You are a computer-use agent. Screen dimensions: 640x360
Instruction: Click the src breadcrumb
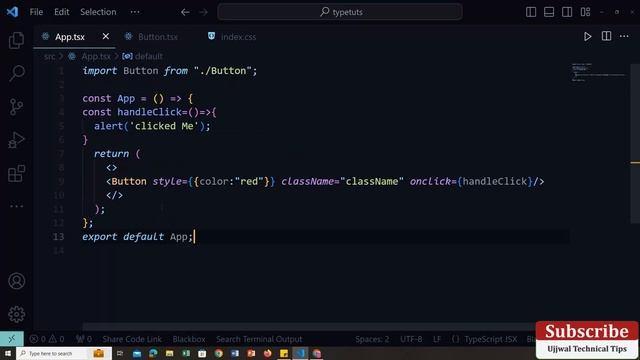50,56
